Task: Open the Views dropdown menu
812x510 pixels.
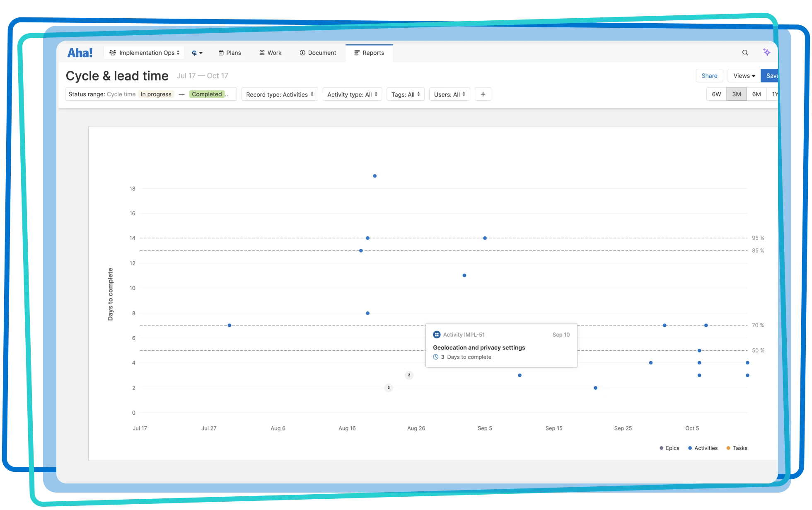Action: pyautogui.click(x=744, y=75)
